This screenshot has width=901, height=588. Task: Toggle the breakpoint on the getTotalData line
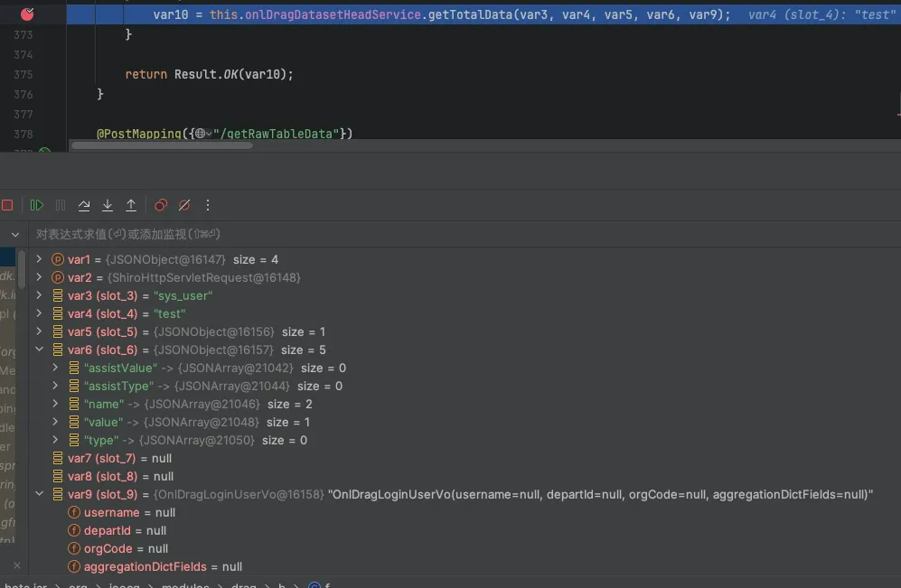[27, 14]
